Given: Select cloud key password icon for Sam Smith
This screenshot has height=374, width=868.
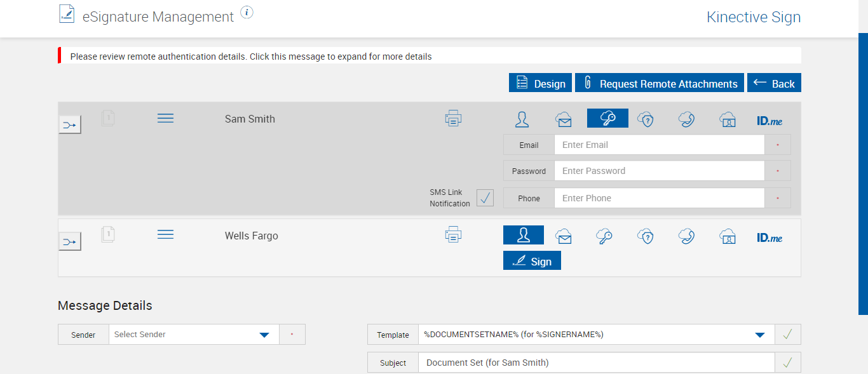Looking at the screenshot, I should (607, 118).
